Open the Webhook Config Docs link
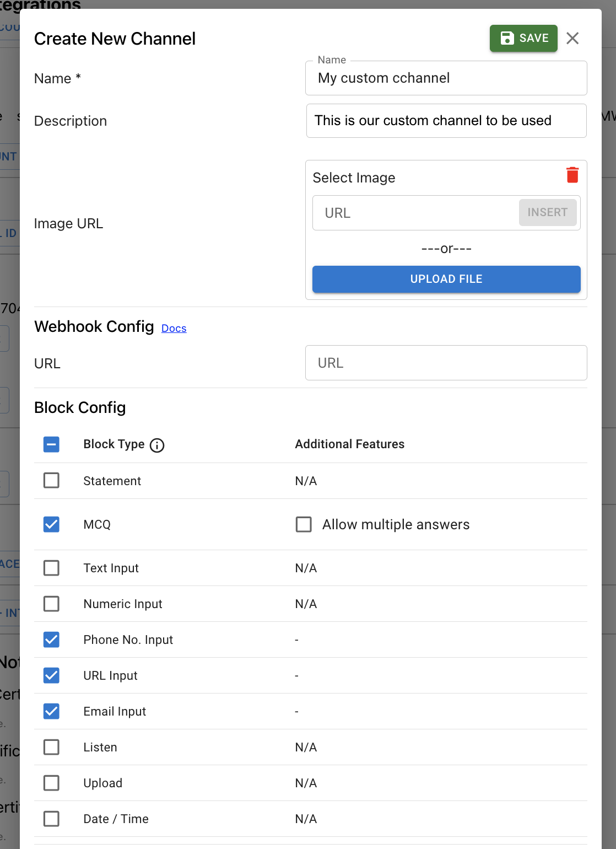 174,329
